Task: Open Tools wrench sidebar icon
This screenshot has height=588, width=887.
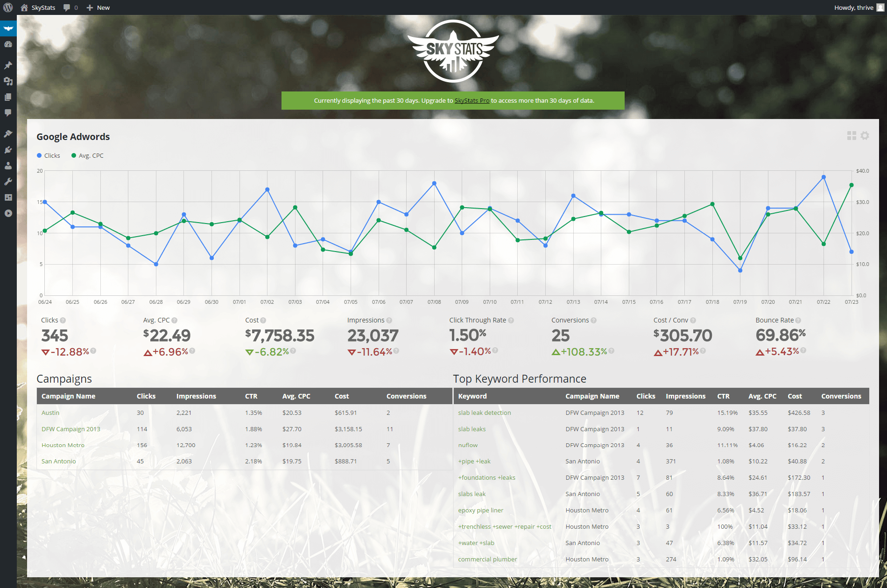Action: (8, 182)
